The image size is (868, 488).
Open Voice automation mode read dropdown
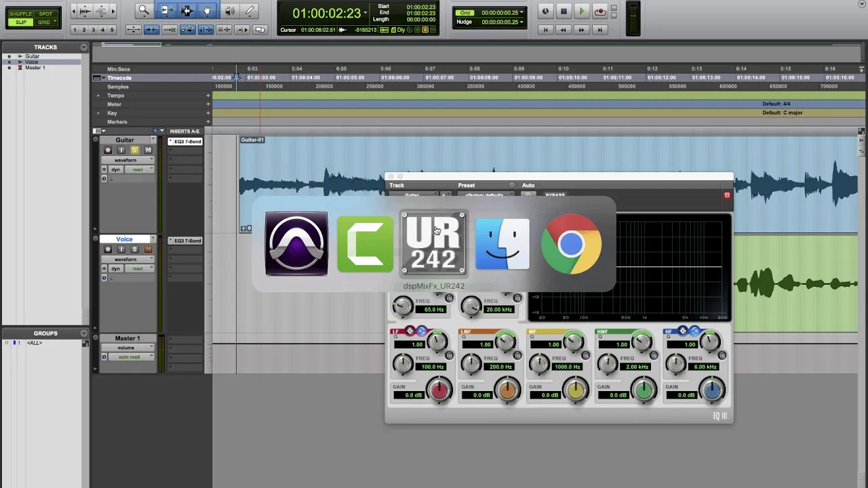(140, 268)
